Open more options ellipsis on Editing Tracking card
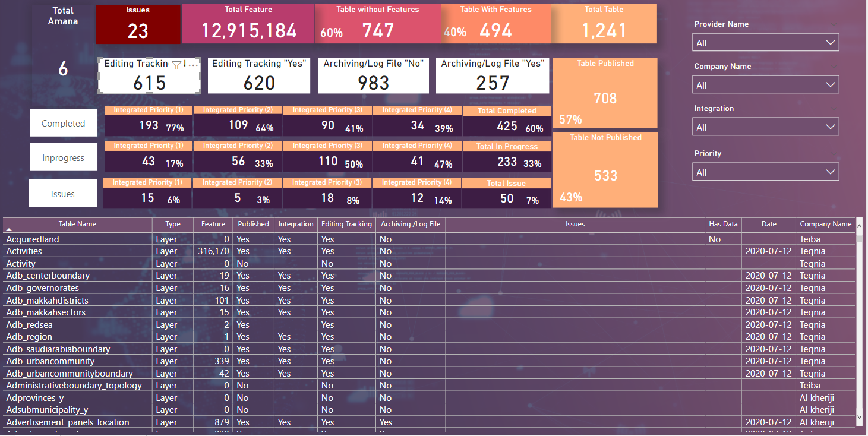Screen dimensions: 868x436 [x=193, y=64]
